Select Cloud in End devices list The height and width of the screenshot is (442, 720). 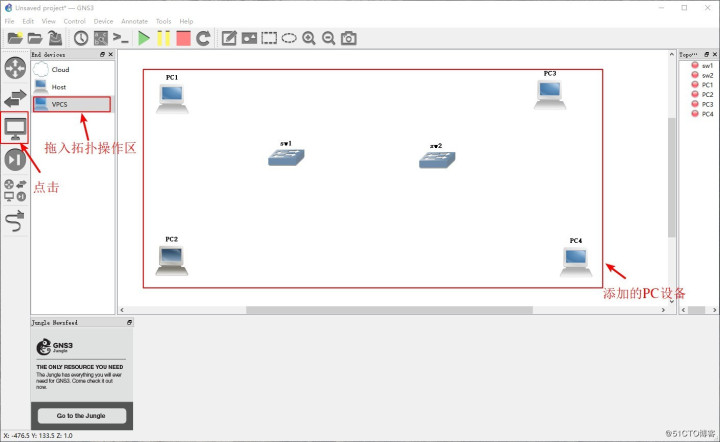[73, 69]
